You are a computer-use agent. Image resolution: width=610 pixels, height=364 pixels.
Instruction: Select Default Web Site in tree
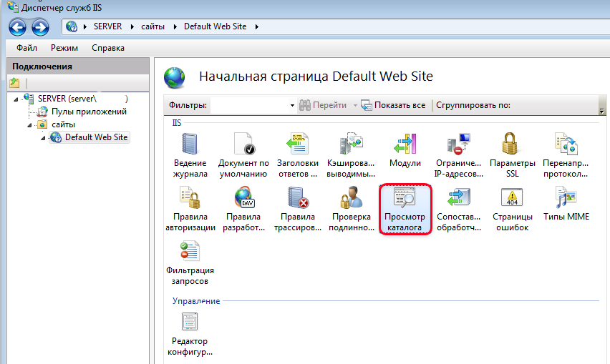pyautogui.click(x=89, y=137)
